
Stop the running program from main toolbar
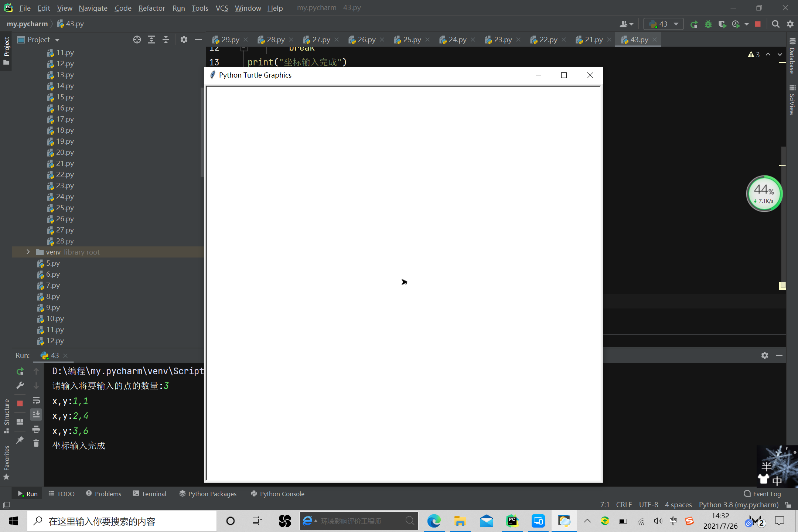[758, 24]
